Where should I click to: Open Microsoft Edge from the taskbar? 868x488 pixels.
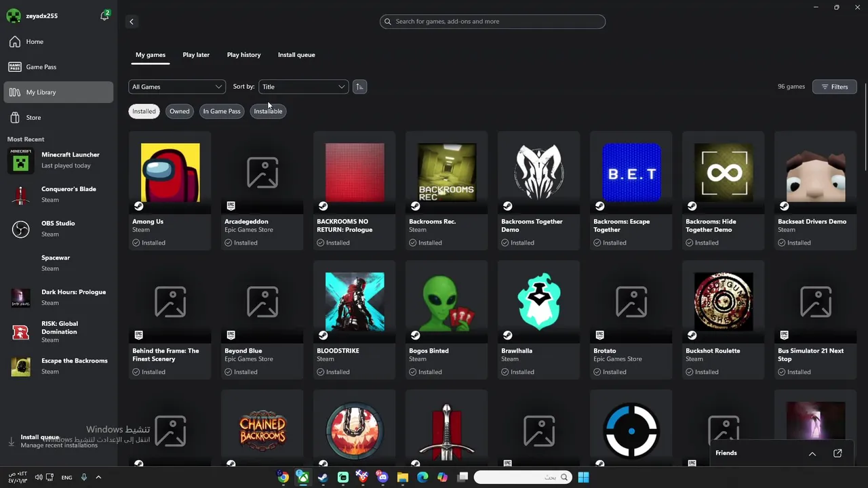point(422,477)
